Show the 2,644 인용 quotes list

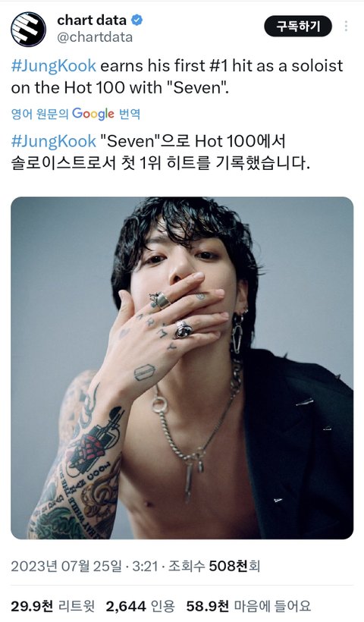click(x=140, y=606)
